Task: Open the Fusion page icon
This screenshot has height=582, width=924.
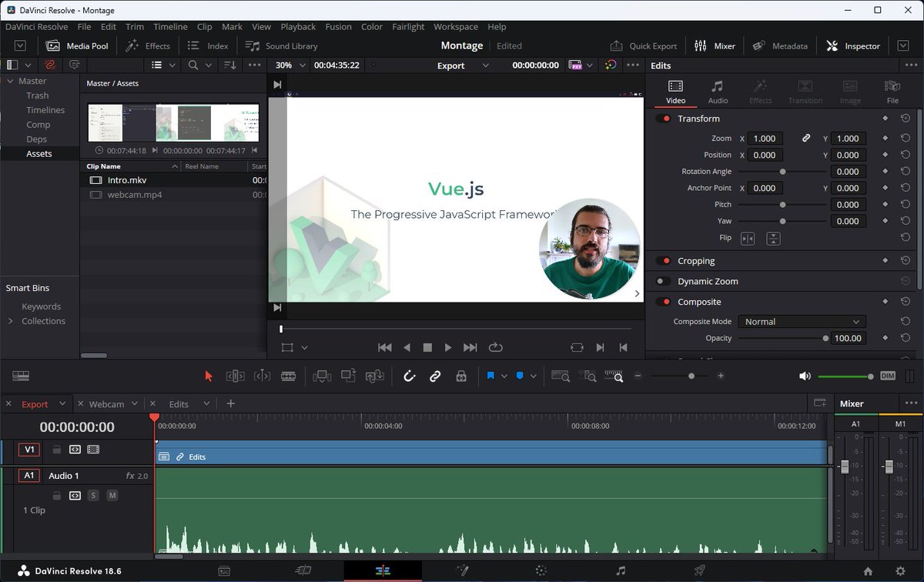Action: (462, 571)
